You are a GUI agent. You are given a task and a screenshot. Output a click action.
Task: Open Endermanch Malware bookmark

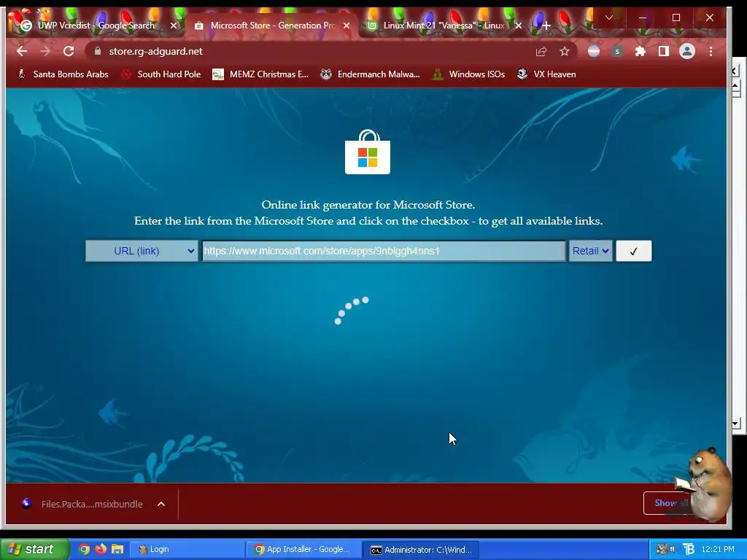[370, 74]
